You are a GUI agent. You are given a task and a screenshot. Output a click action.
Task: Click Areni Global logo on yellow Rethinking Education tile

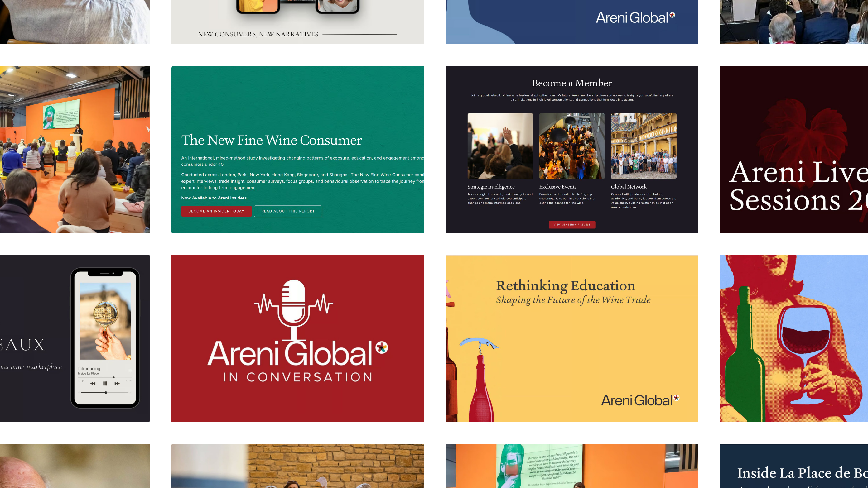click(640, 400)
